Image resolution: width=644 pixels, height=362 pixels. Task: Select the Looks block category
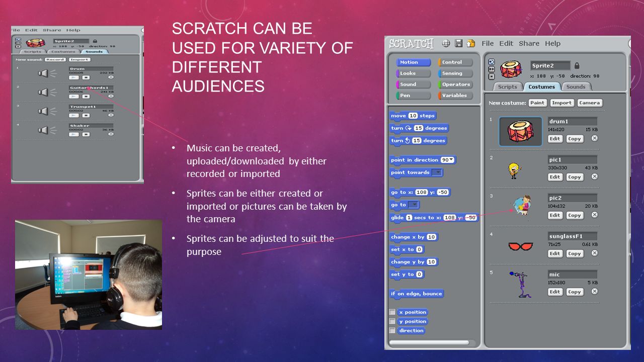click(414, 73)
